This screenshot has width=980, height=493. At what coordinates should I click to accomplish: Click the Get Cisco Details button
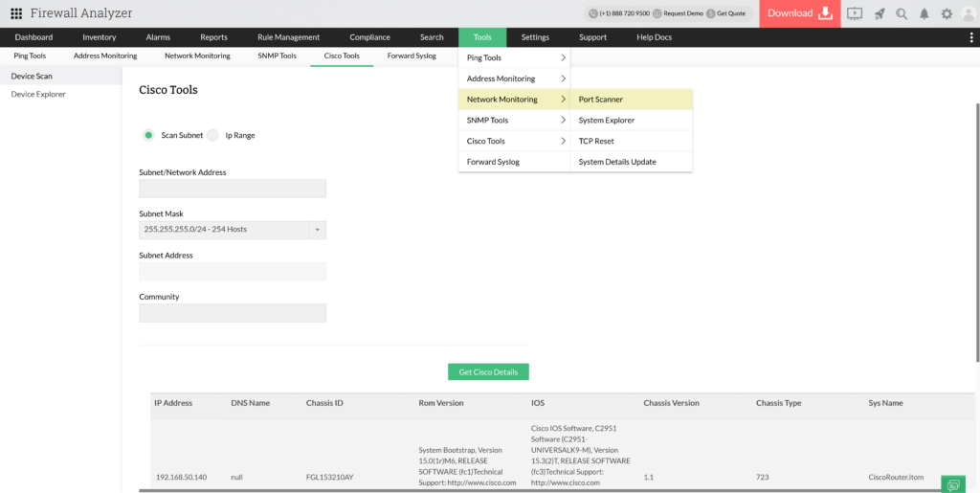point(488,371)
